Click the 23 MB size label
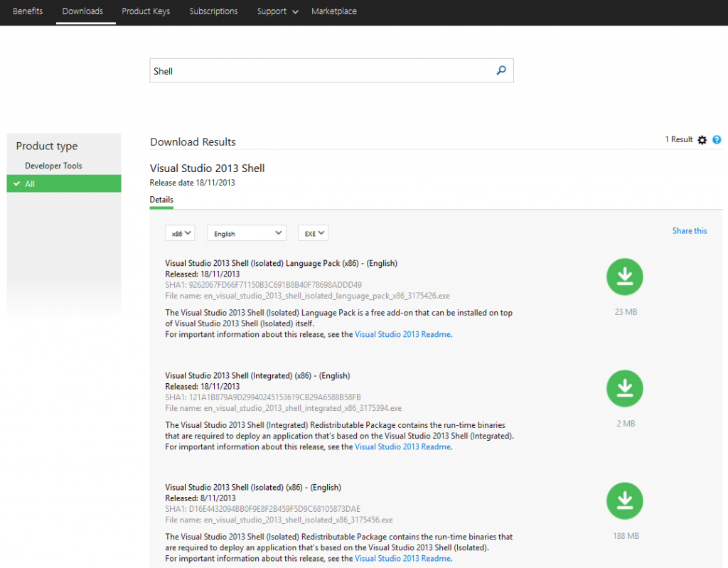This screenshot has height=568, width=728. pyautogui.click(x=626, y=312)
